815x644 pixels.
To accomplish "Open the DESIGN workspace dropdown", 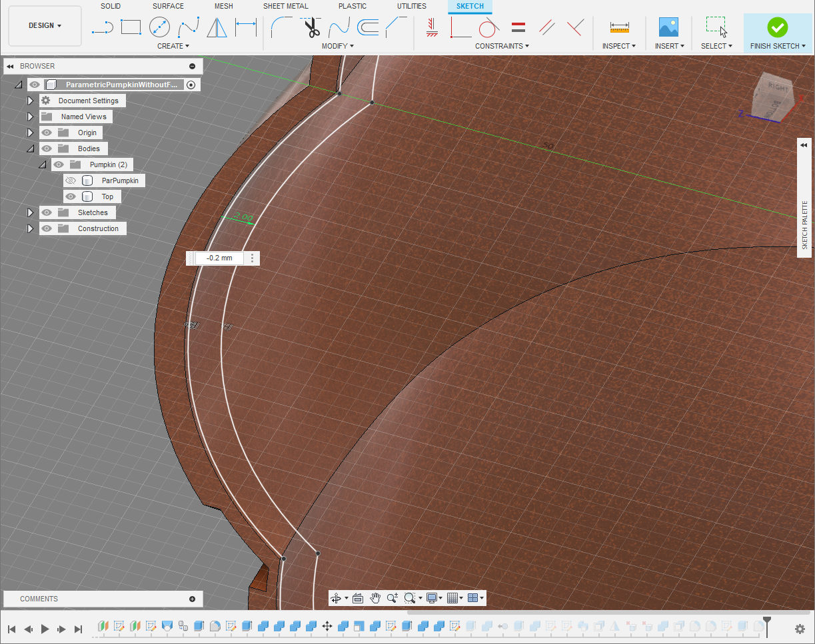I will pyautogui.click(x=45, y=25).
